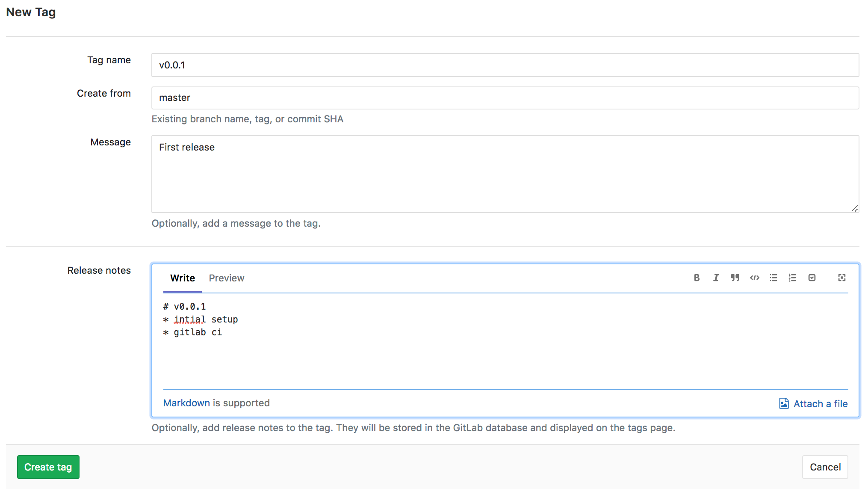Click the Bold formatting icon

coord(697,278)
